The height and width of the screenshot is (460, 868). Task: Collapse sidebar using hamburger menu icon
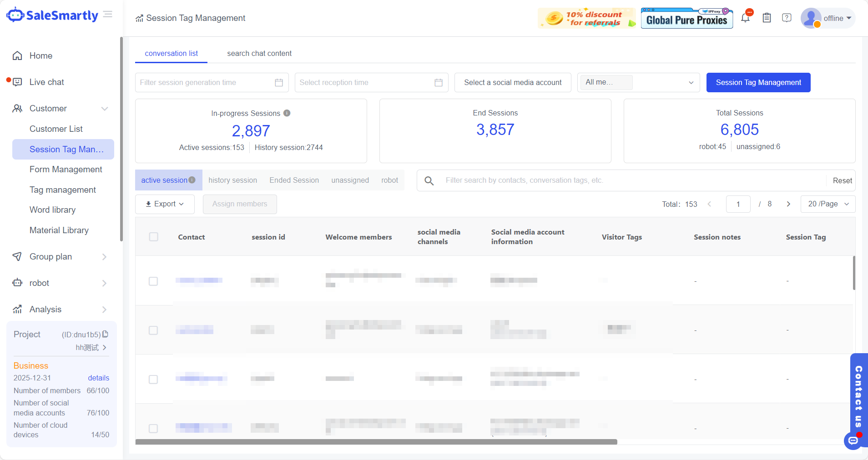(108, 15)
